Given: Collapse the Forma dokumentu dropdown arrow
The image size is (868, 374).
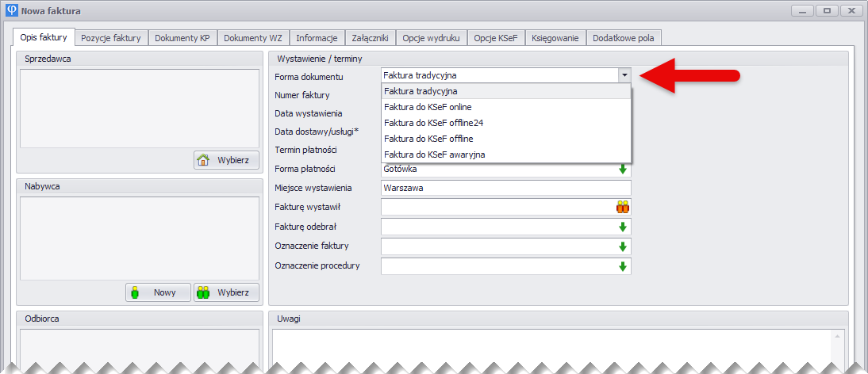Looking at the screenshot, I should [624, 75].
